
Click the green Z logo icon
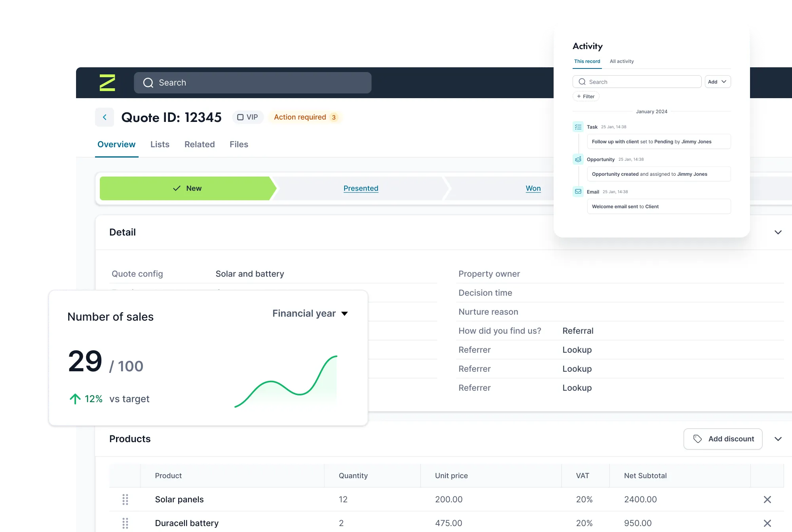(x=107, y=83)
